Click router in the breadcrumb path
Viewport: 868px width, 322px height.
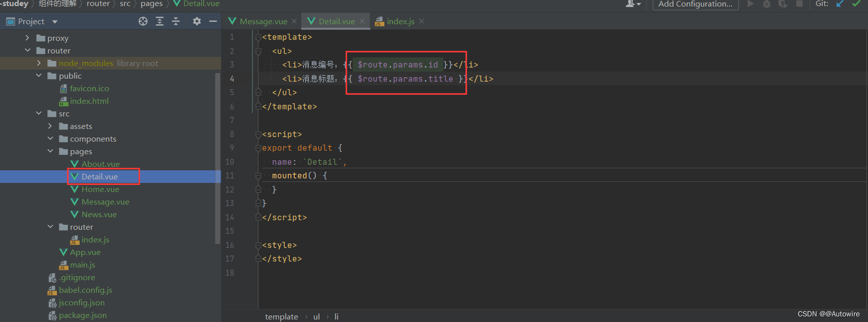click(98, 4)
